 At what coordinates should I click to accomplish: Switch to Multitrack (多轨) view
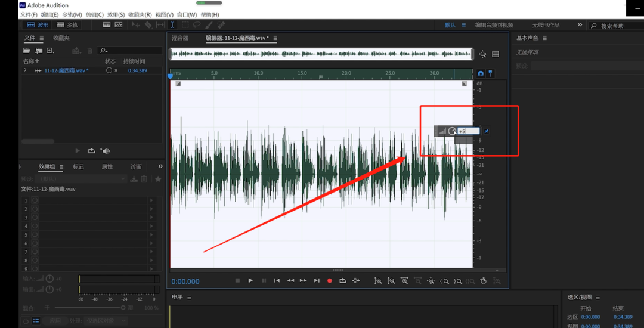pos(67,25)
